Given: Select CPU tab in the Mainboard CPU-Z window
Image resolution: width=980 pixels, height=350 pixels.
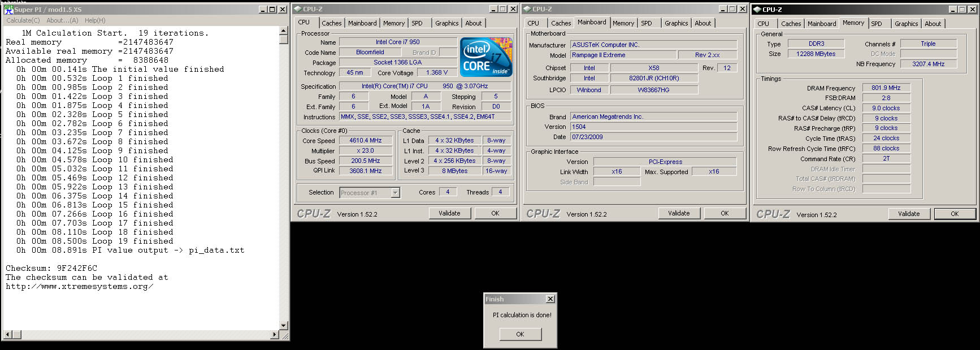Looking at the screenshot, I should pos(534,23).
